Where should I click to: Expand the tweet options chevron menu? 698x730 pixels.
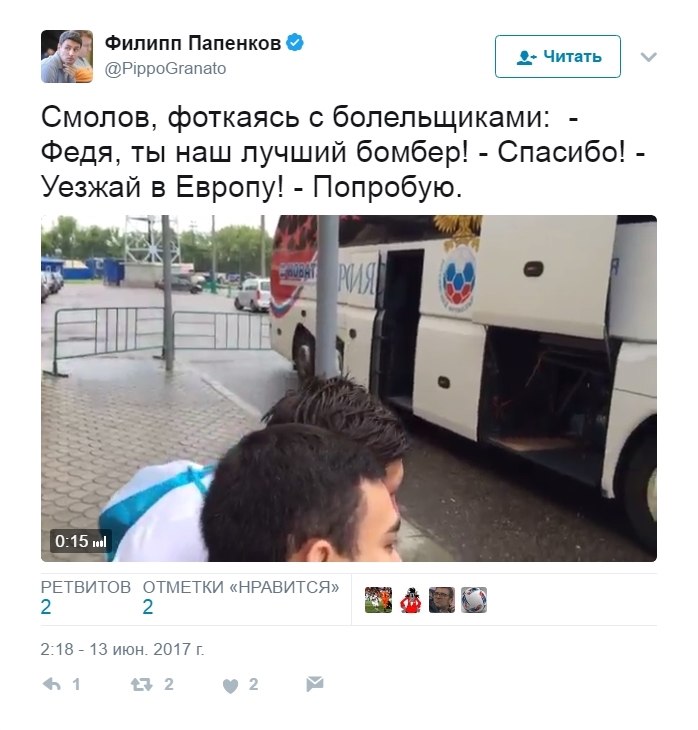(x=648, y=57)
